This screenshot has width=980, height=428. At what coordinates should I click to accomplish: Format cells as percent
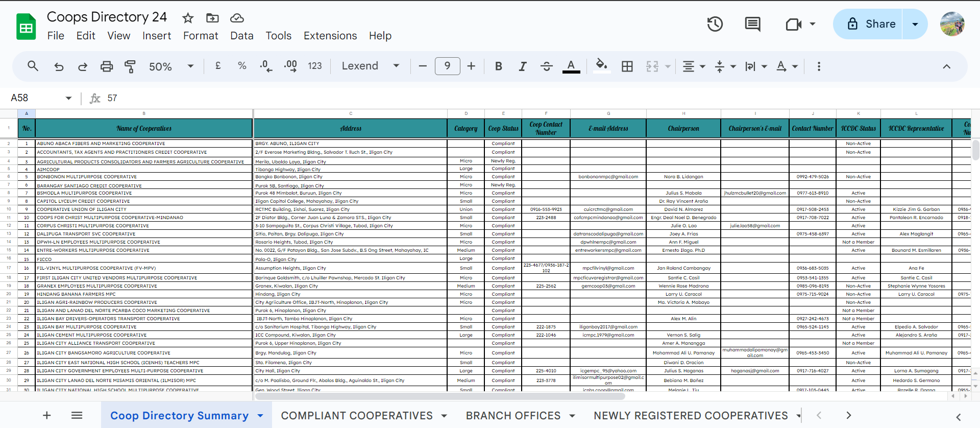pyautogui.click(x=242, y=66)
